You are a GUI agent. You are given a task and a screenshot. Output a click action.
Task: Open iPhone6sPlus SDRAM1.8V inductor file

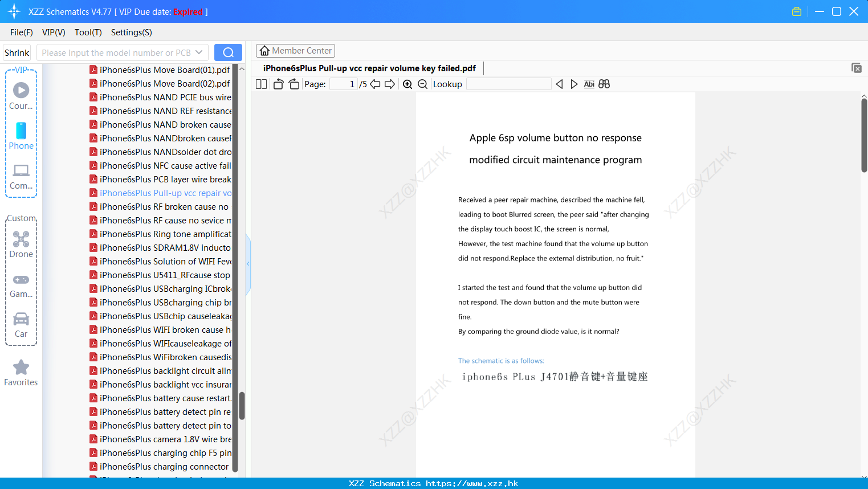(x=160, y=248)
